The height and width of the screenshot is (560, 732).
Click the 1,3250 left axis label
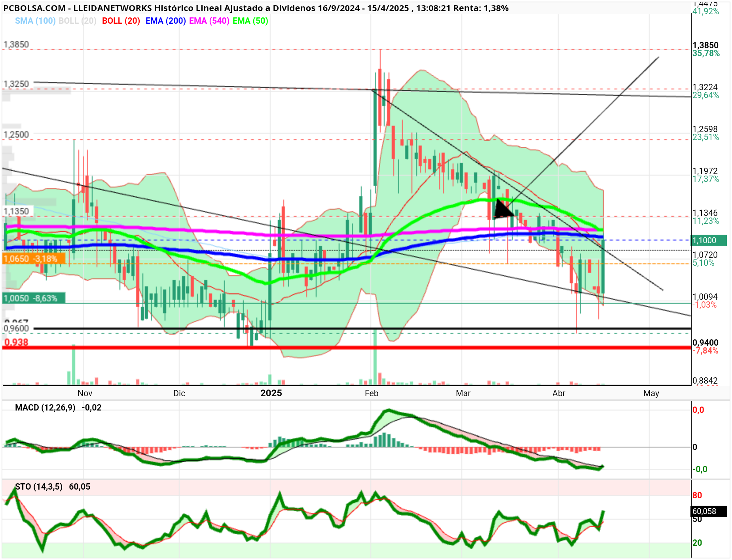click(x=16, y=84)
